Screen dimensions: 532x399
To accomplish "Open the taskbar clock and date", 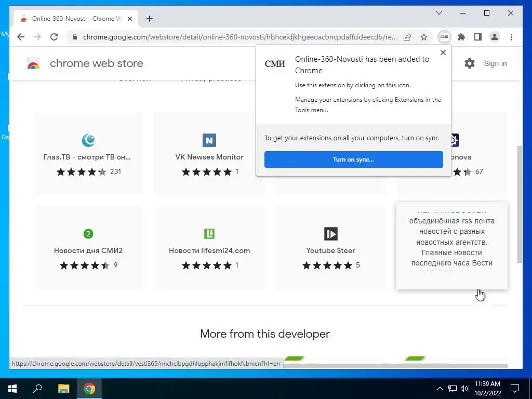I will [x=487, y=389].
